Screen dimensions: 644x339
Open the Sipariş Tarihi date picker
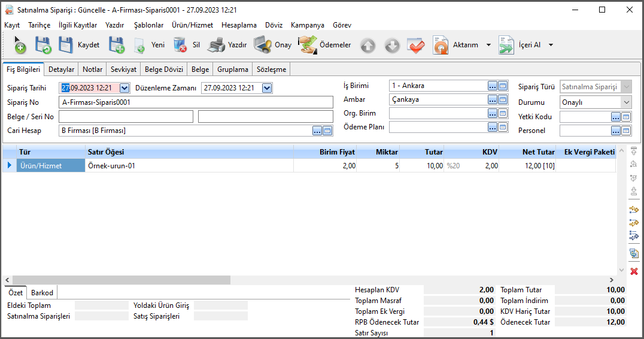pyautogui.click(x=124, y=88)
